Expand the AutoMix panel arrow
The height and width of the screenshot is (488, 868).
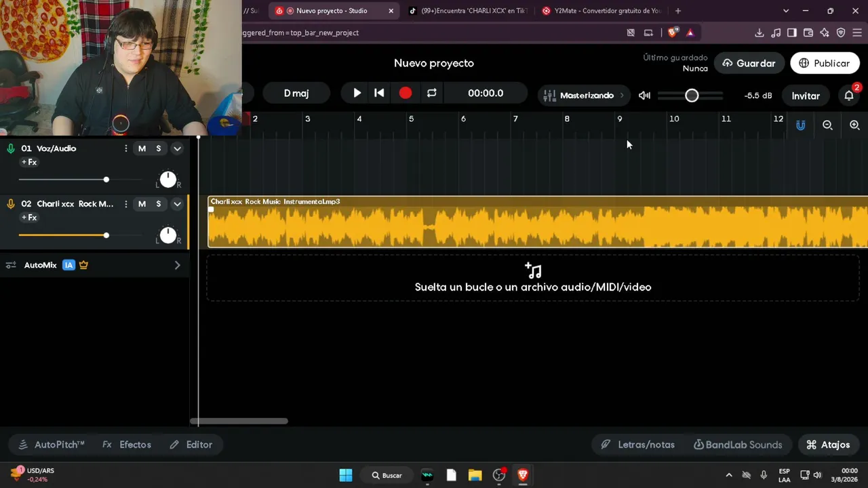coord(178,265)
